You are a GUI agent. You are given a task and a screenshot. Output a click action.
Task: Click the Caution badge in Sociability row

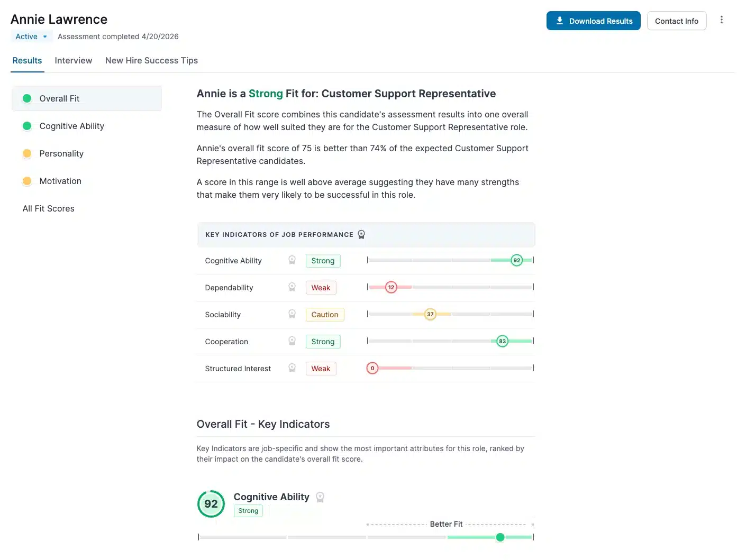click(325, 315)
